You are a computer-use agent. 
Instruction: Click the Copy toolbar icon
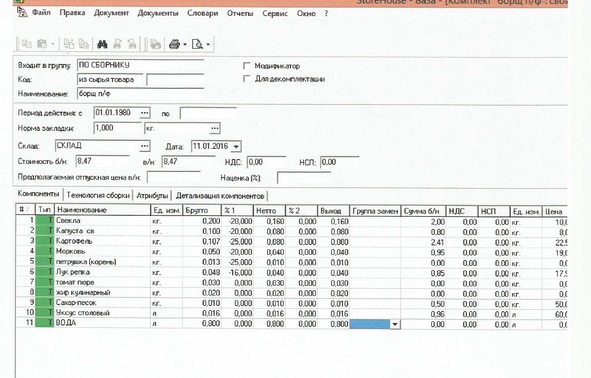[26, 44]
